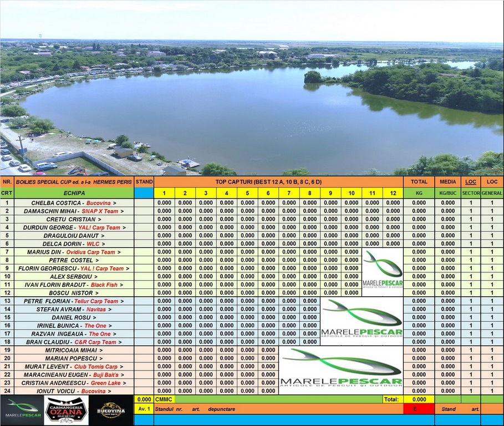Select the ECHIPA column header
This screenshot has width=504, height=426.
[x=74, y=192]
